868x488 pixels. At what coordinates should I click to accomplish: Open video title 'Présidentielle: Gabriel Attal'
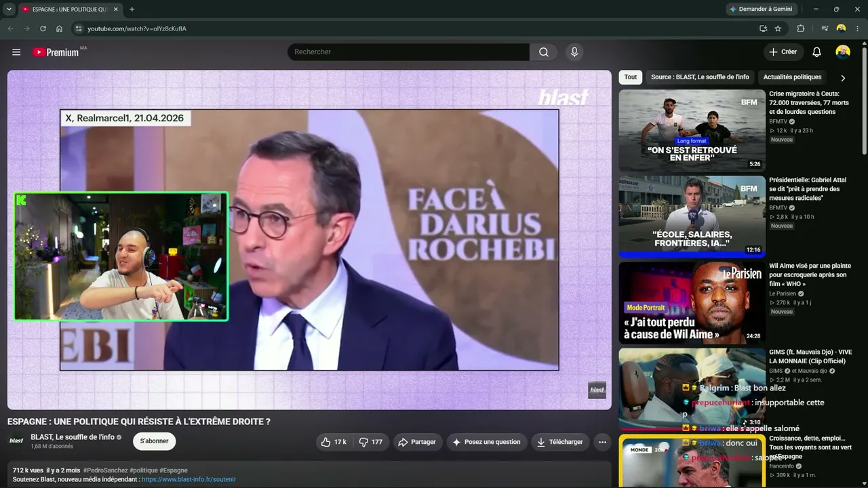[808, 189]
